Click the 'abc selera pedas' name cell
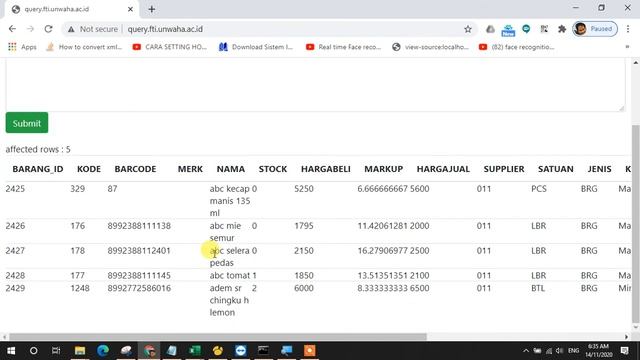The width and height of the screenshot is (640, 360). coord(229,256)
